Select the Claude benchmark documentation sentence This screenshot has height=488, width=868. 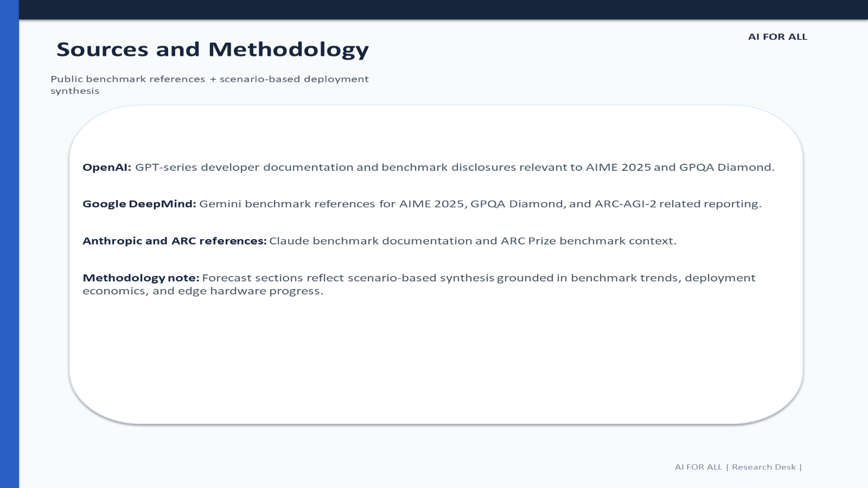[x=473, y=241]
